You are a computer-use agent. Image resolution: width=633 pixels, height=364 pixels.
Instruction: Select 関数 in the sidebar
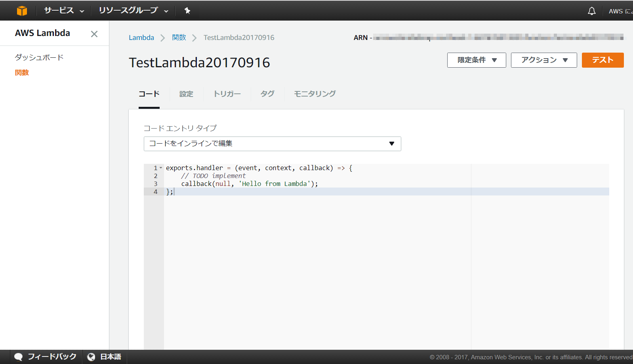pos(22,72)
